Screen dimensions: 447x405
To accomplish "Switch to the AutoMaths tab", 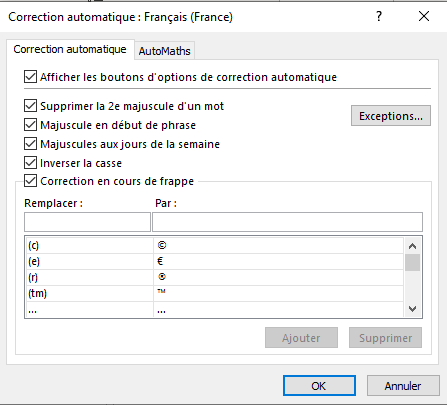I will [x=164, y=51].
